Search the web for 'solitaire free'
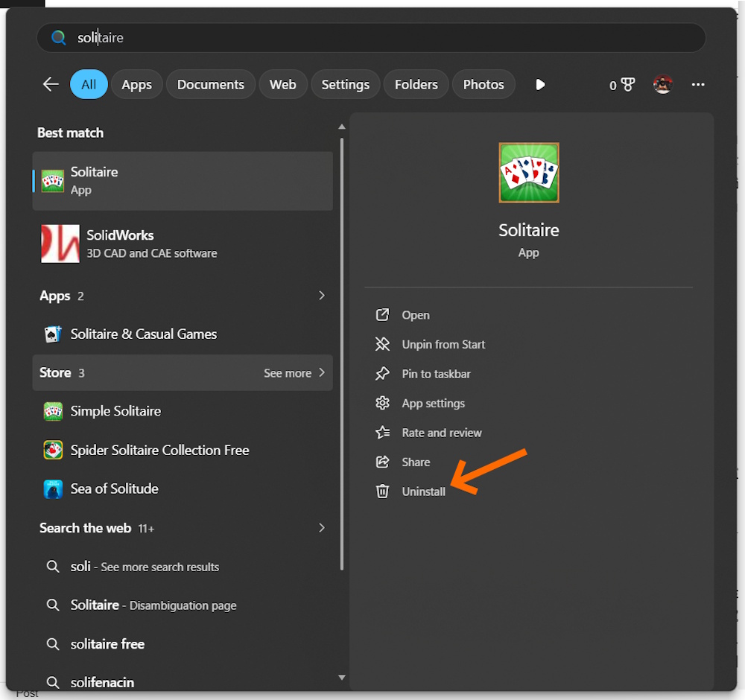The width and height of the screenshot is (745, 700). pos(183,644)
